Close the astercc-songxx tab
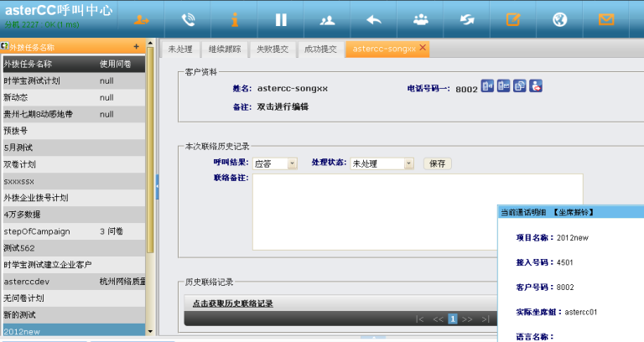 [x=423, y=49]
